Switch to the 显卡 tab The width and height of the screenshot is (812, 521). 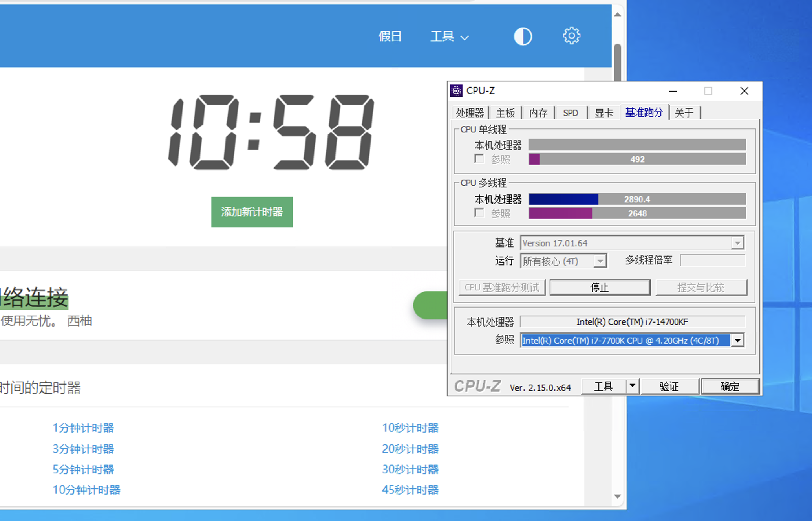point(604,113)
